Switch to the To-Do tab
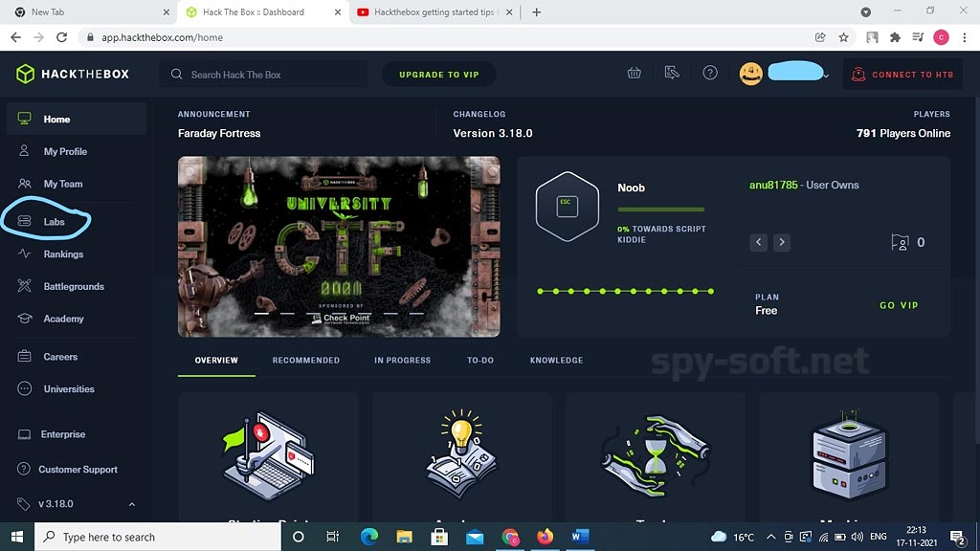This screenshot has width=980, height=551. [x=480, y=361]
